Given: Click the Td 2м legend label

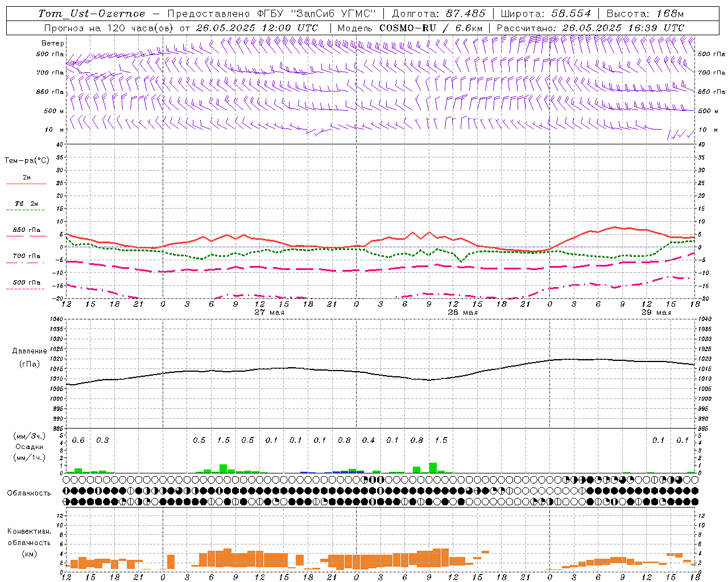Looking at the screenshot, I should pyautogui.click(x=27, y=203).
